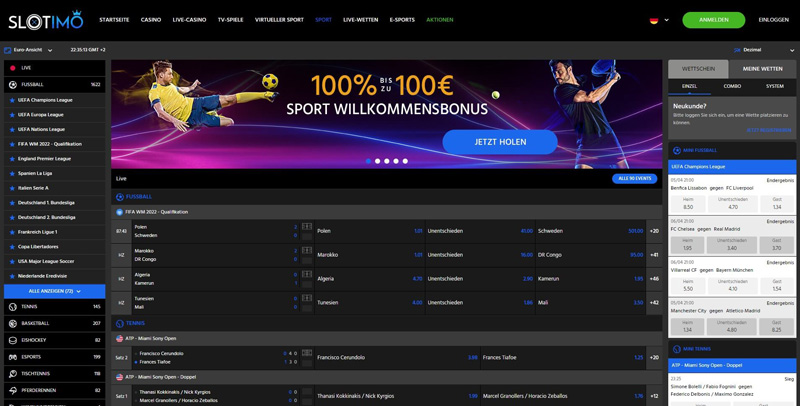Click the Mini Fussball ball icon
Screen dimensions: 800x406
tap(677, 150)
